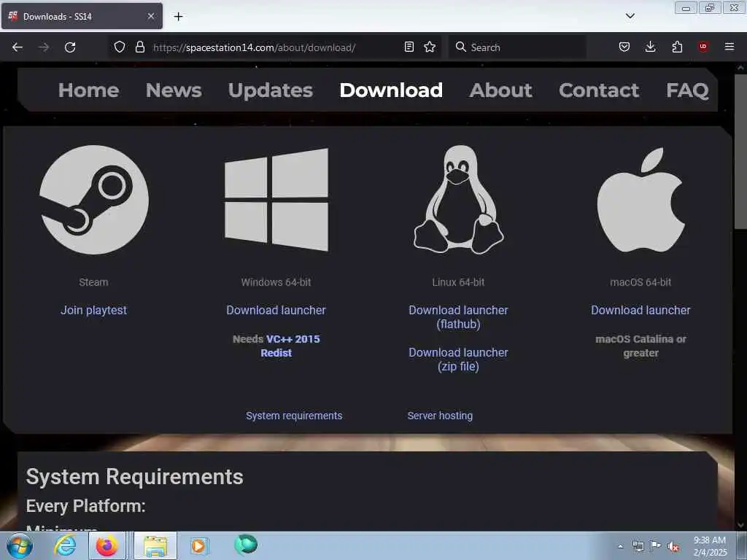Reload the page with the refresh icon
The image size is (747, 560).
[x=70, y=47]
